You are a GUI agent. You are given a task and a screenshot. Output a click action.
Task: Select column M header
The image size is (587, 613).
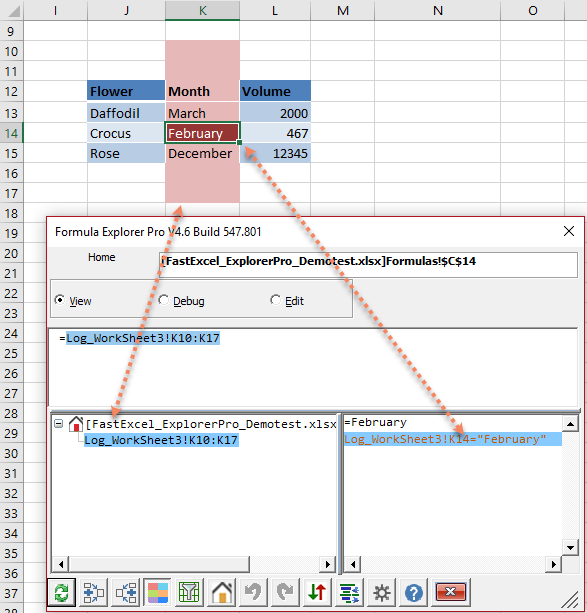pos(343,10)
